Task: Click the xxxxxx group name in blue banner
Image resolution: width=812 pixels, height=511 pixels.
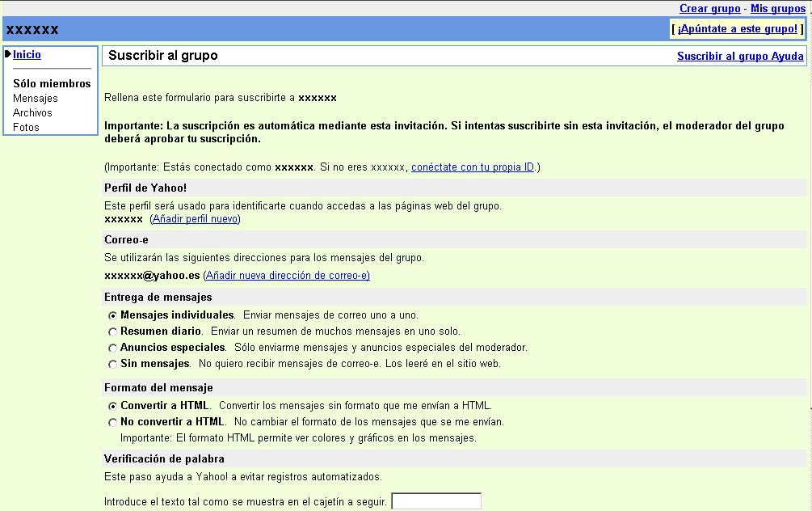Action: [32, 30]
